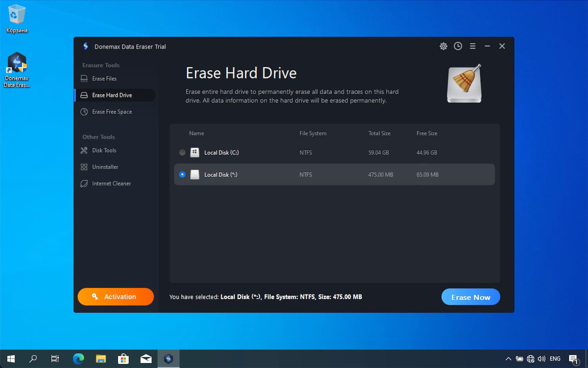Open File Explorer from taskbar
Image resolution: width=588 pixels, height=368 pixels.
[101, 359]
